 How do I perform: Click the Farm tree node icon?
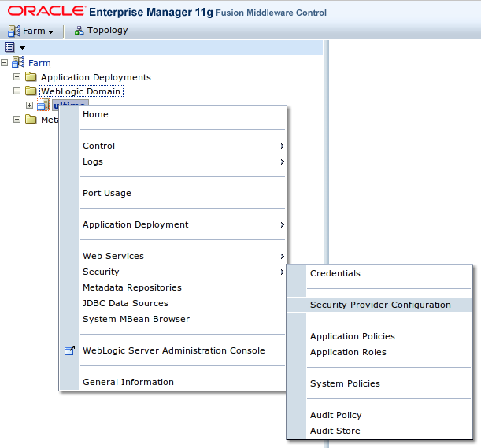(18, 63)
